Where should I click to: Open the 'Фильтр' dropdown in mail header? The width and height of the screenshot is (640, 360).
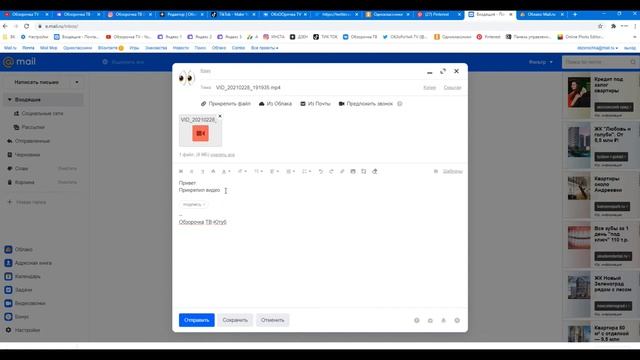pyautogui.click(x=541, y=62)
